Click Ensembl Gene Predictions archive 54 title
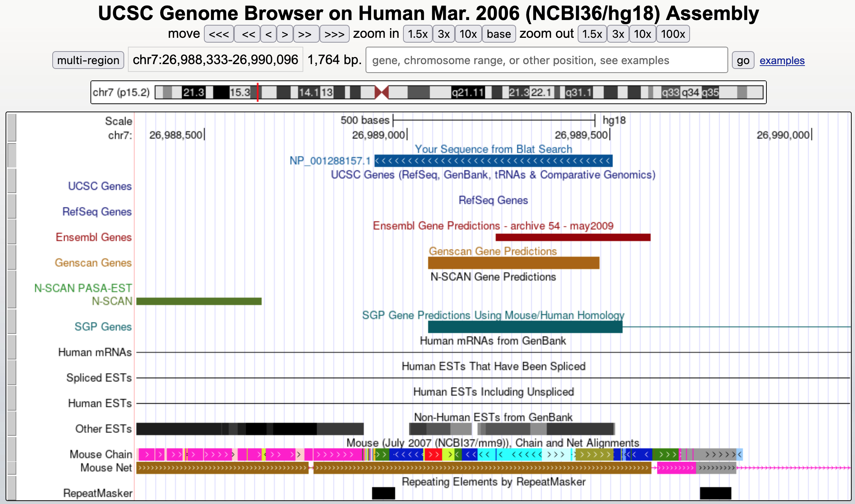Image resolution: width=855 pixels, height=504 pixels. [x=493, y=226]
